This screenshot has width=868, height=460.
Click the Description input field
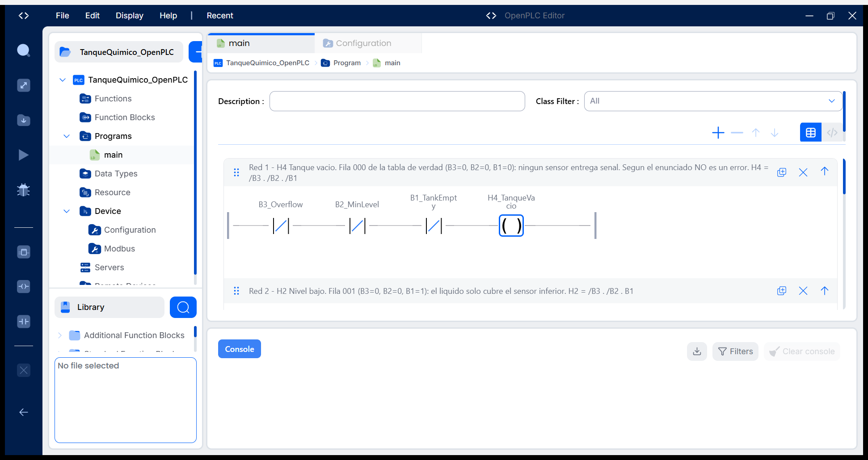click(x=397, y=101)
